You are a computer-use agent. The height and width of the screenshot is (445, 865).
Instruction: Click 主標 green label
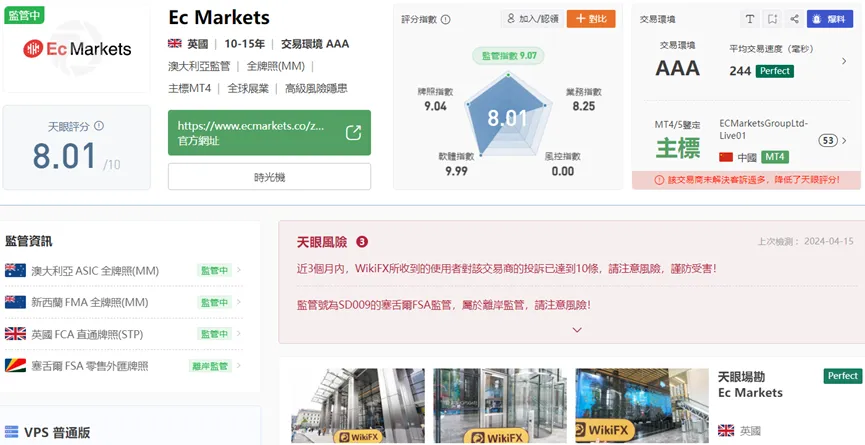point(677,148)
